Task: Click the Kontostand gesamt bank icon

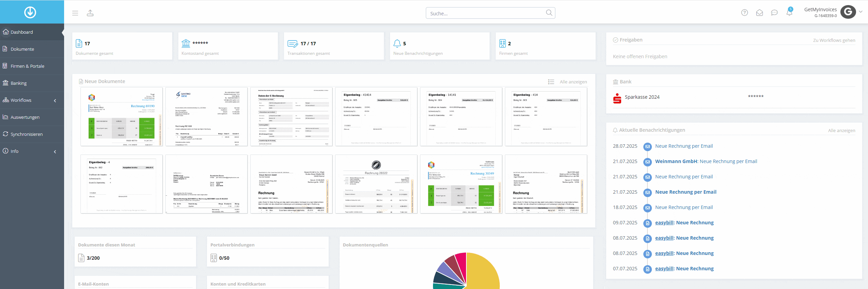Action: click(x=186, y=43)
